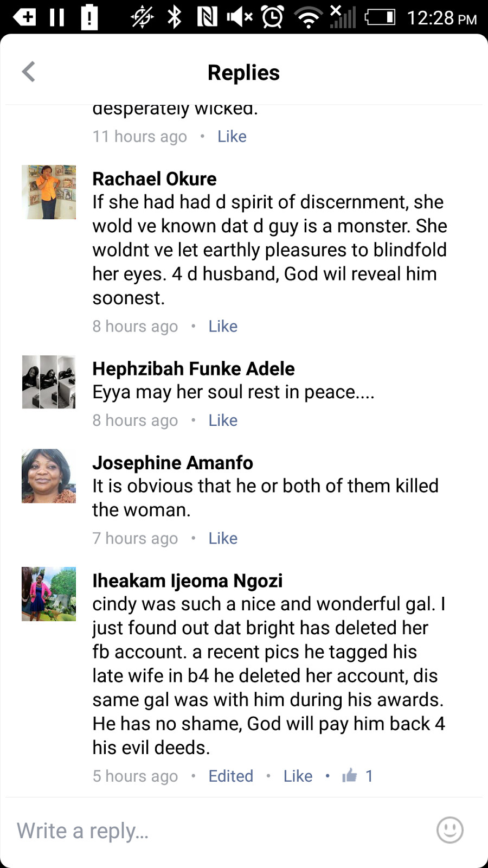This screenshot has height=868, width=488.
Task: Tap the NFC status bar icon
Action: tap(207, 17)
